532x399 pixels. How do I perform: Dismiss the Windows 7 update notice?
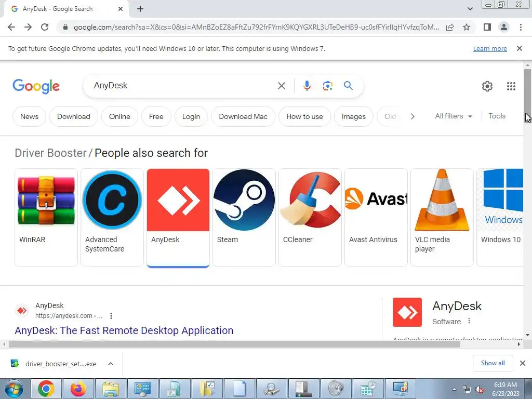[520, 48]
